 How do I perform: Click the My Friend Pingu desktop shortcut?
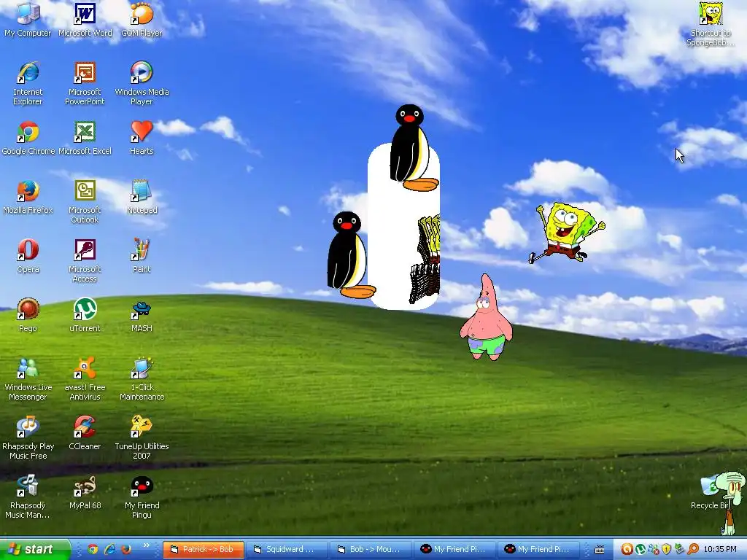point(142,497)
